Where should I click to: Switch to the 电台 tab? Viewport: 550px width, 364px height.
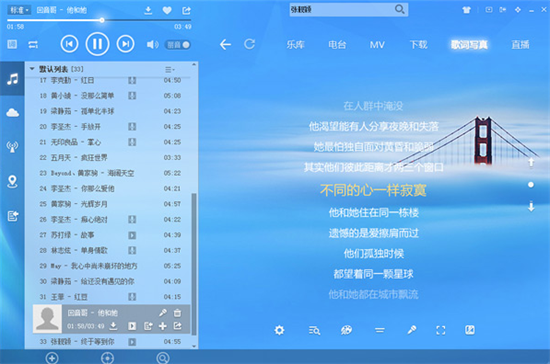337,45
